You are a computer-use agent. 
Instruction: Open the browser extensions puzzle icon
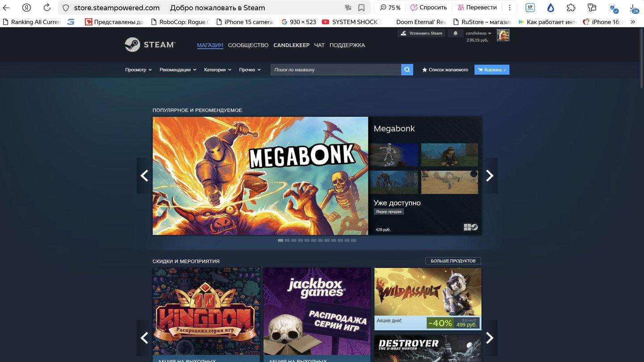point(571,8)
